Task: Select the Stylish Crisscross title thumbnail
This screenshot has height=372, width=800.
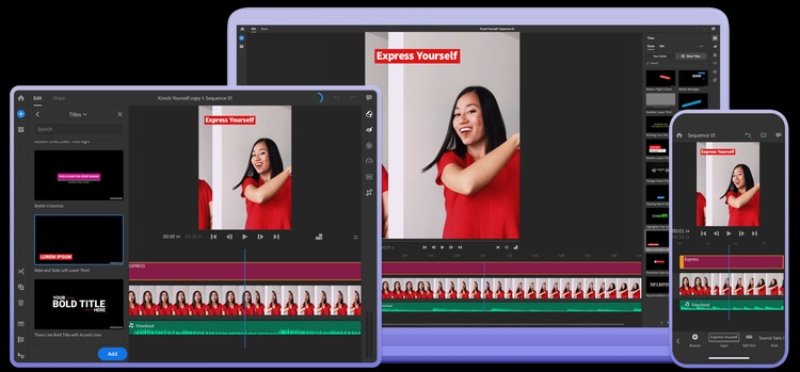Action: pyautogui.click(x=79, y=175)
